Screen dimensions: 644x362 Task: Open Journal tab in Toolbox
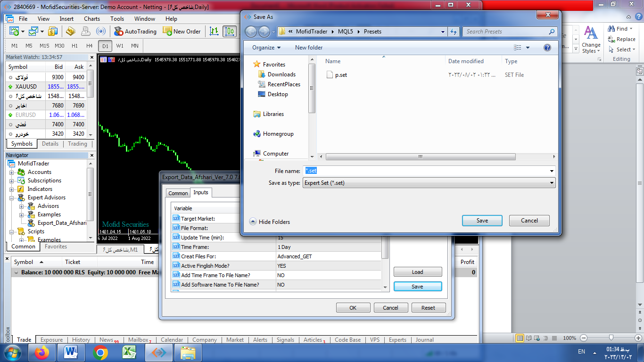pos(425,339)
